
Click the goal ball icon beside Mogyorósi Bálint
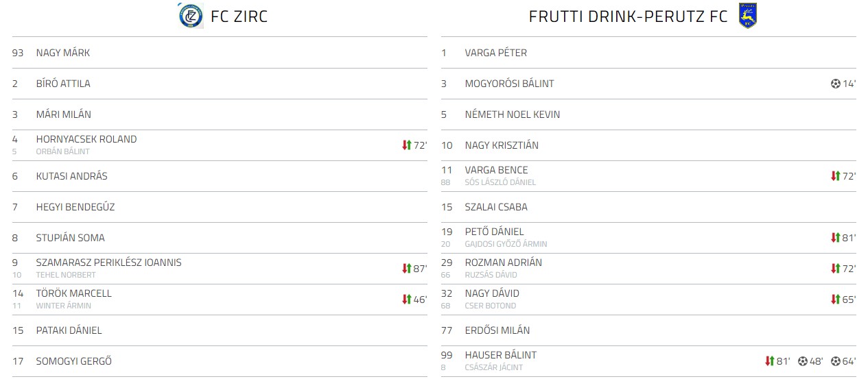pos(835,84)
